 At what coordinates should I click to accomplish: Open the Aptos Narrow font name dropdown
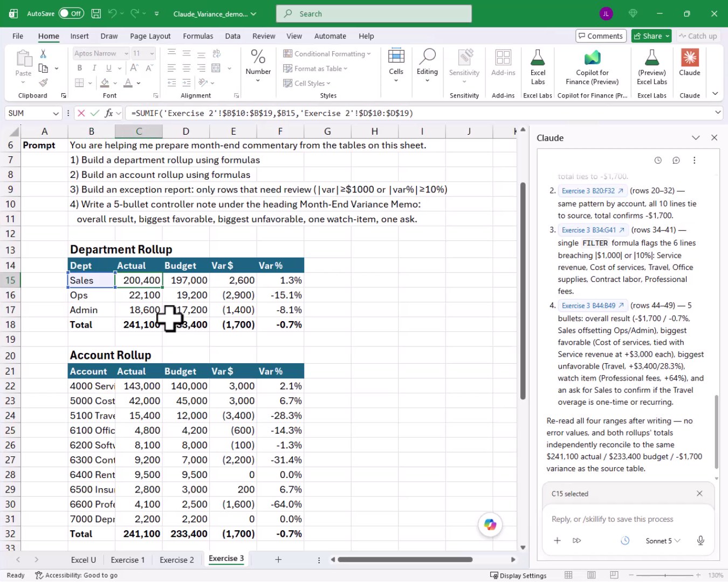point(126,53)
